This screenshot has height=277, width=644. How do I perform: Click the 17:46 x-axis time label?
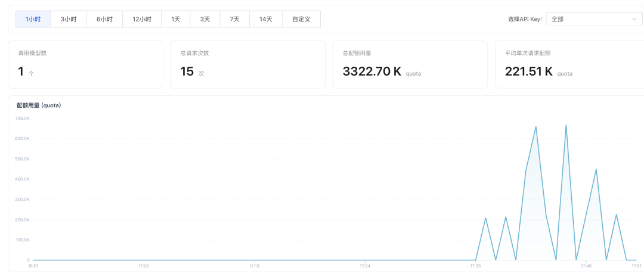click(x=586, y=266)
